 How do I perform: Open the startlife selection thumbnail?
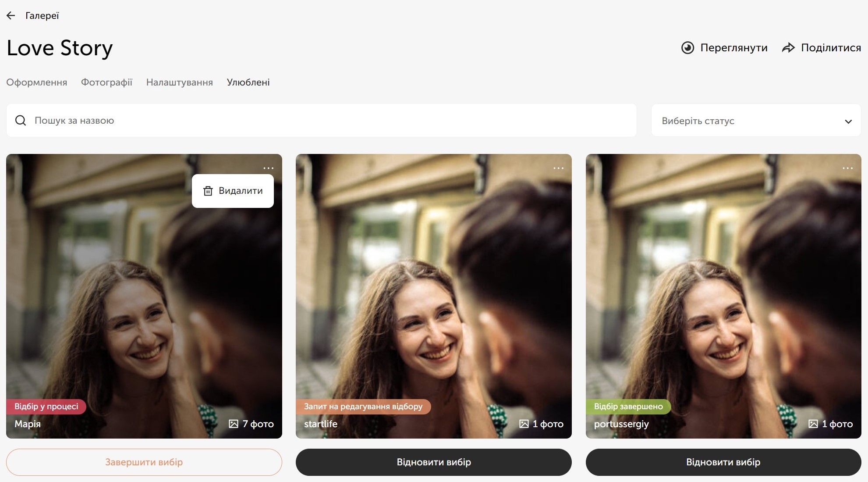pos(433,285)
